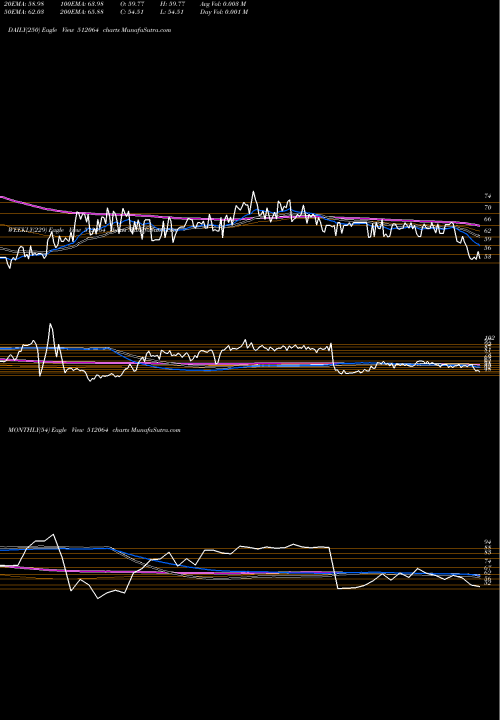Click the 66 label on daily chart axis

488,219
